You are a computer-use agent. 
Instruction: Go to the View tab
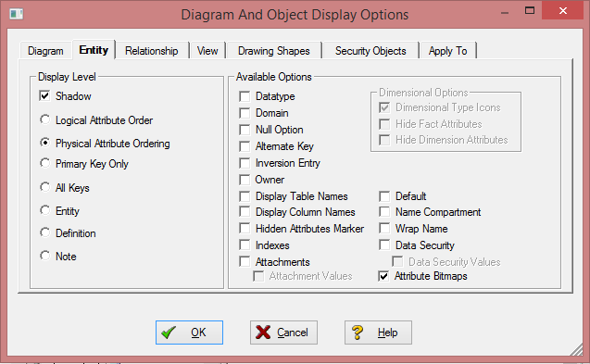point(207,51)
